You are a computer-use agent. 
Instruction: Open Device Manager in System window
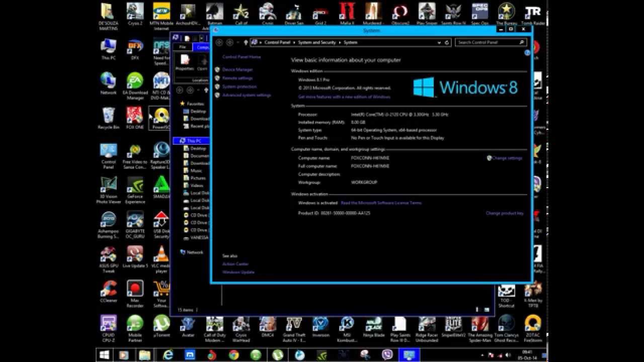237,69
